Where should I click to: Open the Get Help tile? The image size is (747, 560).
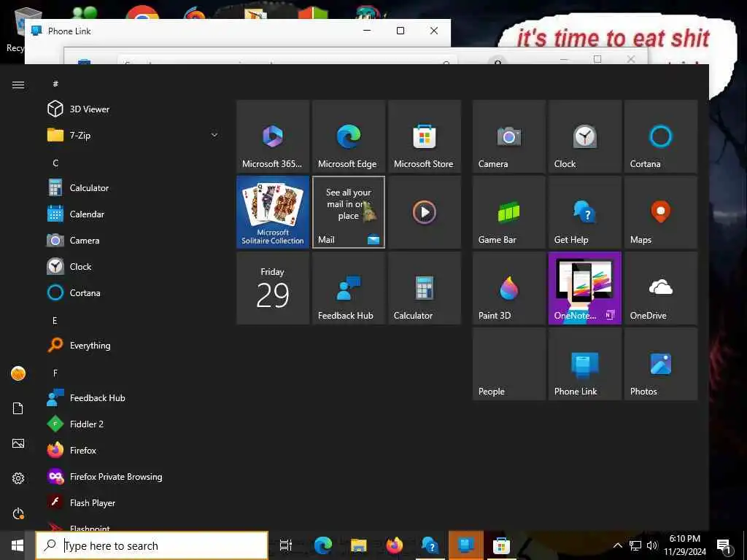click(585, 212)
